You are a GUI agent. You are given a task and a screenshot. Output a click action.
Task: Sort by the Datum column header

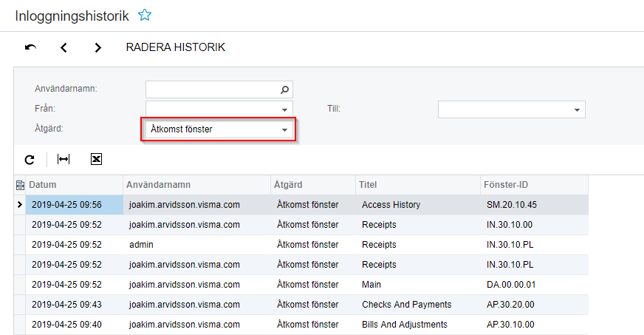click(x=43, y=185)
